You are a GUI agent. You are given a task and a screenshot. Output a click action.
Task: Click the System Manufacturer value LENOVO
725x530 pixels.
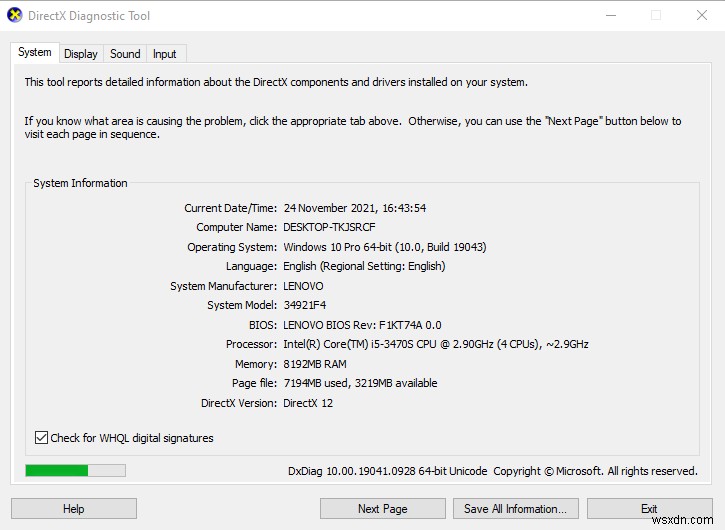(303, 286)
